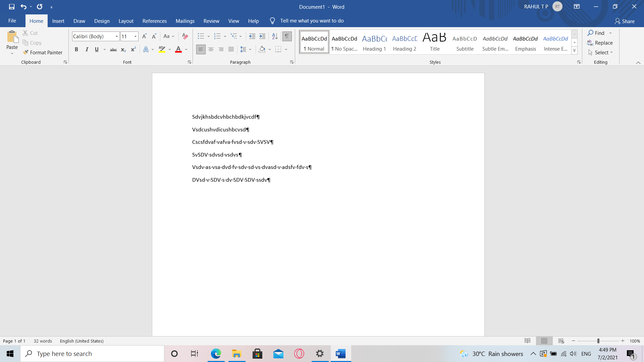The height and width of the screenshot is (362, 644).
Task: Apply strikethrough formatting icon
Action: click(x=113, y=50)
